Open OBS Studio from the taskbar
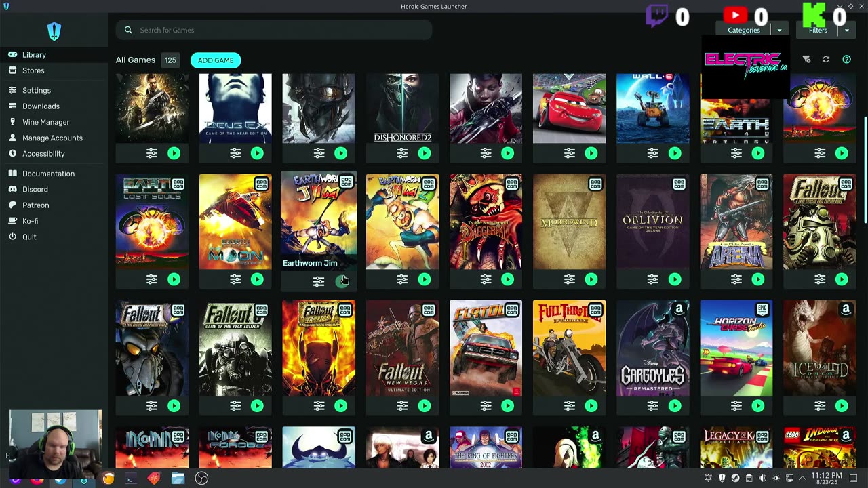Image resolution: width=868 pixels, height=488 pixels. coord(201,479)
